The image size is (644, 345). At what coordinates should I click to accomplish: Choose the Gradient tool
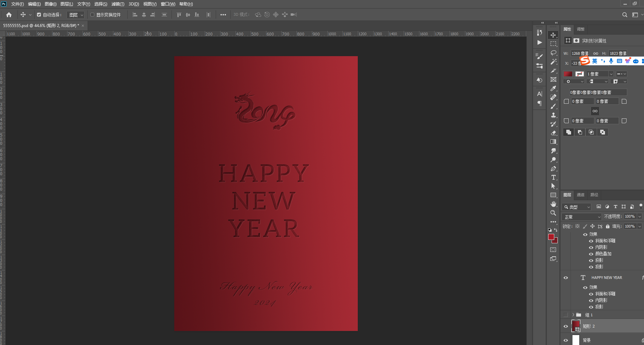[553, 142]
